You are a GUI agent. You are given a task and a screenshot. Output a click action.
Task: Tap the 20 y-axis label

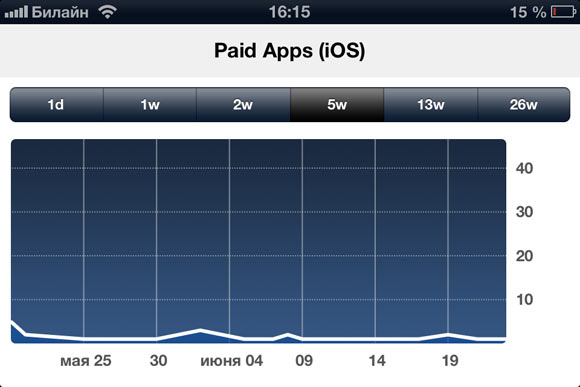[x=524, y=256]
